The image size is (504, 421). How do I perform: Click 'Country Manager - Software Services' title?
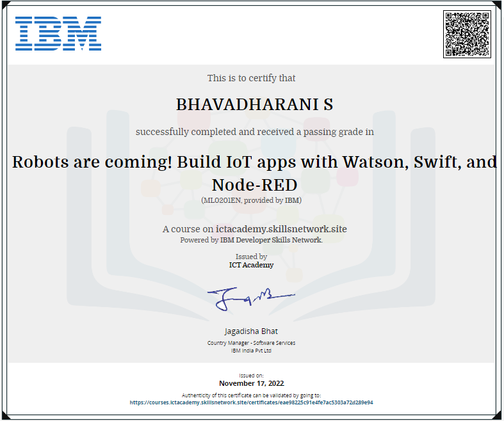tap(251, 343)
